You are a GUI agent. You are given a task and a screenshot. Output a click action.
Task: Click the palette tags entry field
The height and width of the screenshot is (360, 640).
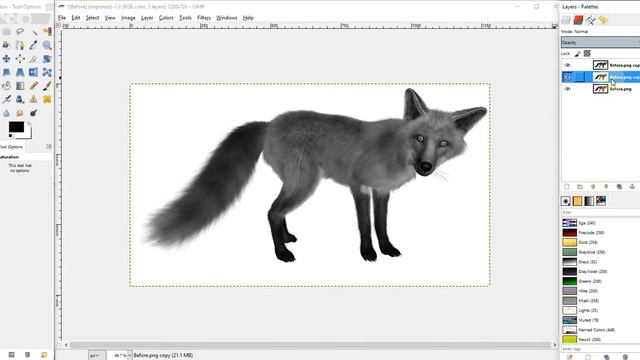click(x=600, y=349)
